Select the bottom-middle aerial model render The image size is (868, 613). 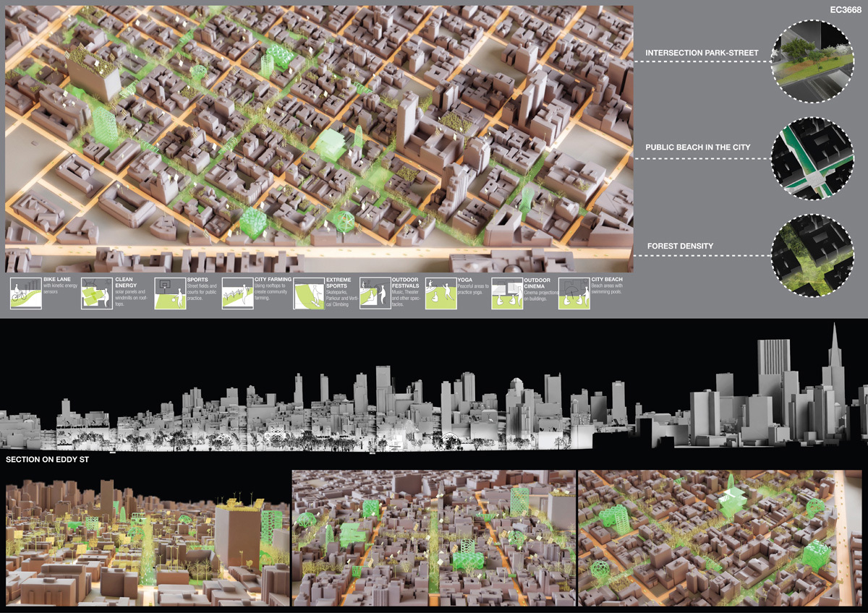(434, 538)
